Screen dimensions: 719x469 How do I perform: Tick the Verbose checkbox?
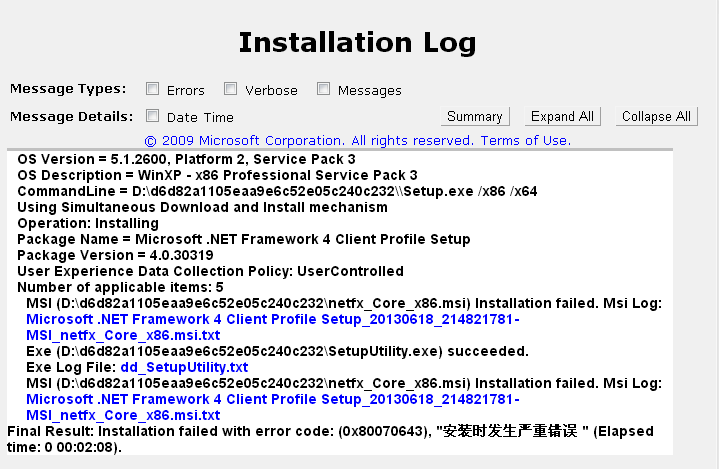pos(230,88)
